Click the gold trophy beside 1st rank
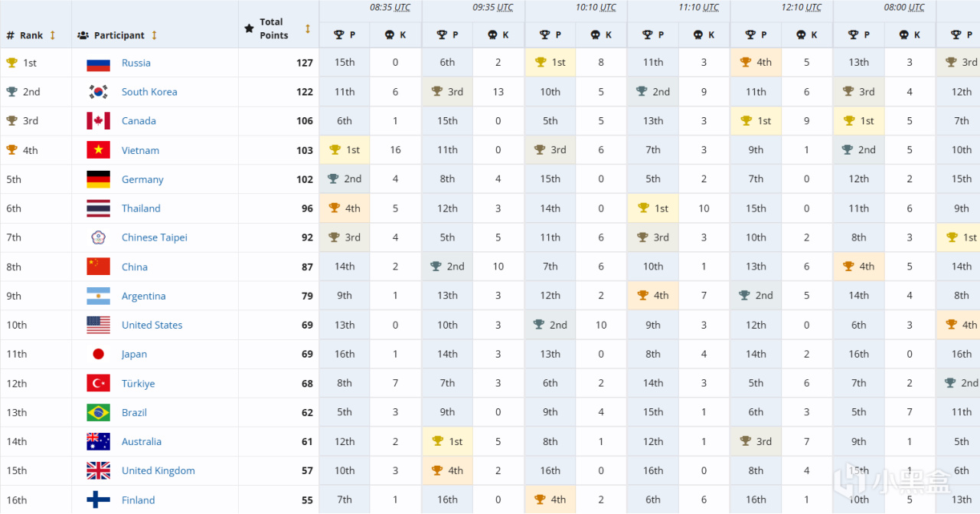The image size is (980, 514). [x=11, y=64]
